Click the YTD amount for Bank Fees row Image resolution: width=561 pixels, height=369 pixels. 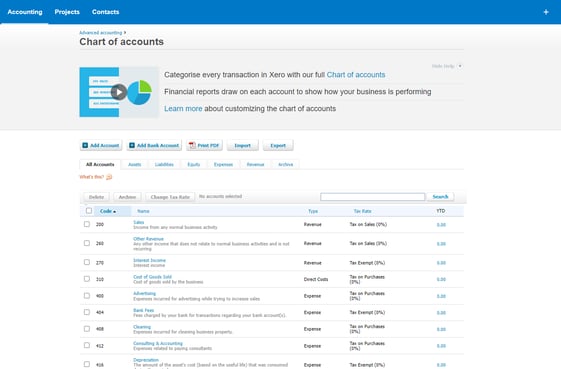tap(441, 312)
